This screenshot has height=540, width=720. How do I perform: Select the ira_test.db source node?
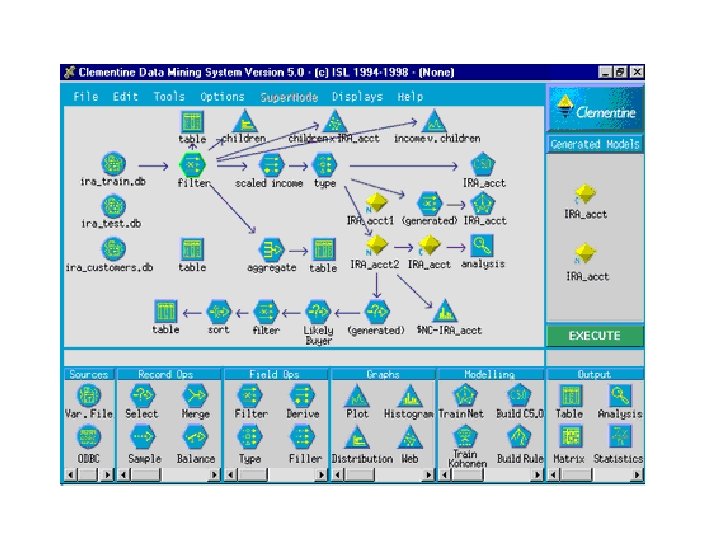(x=113, y=206)
